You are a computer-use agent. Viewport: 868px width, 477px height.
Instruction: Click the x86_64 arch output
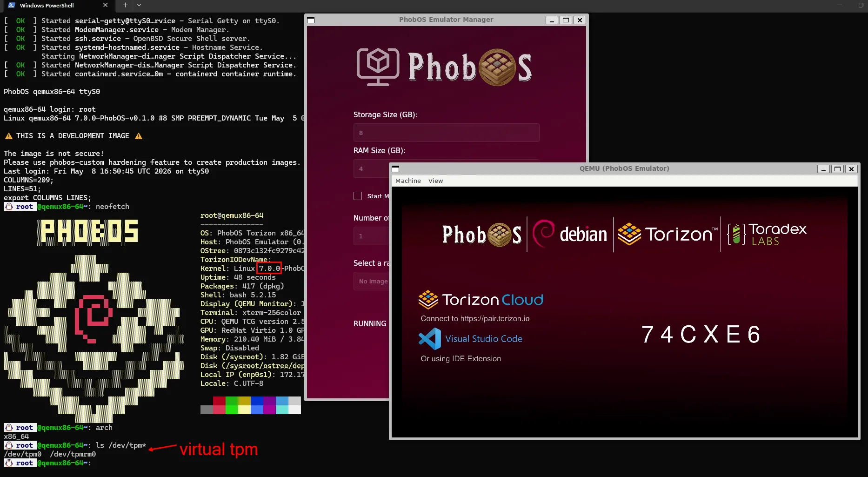coord(16,437)
